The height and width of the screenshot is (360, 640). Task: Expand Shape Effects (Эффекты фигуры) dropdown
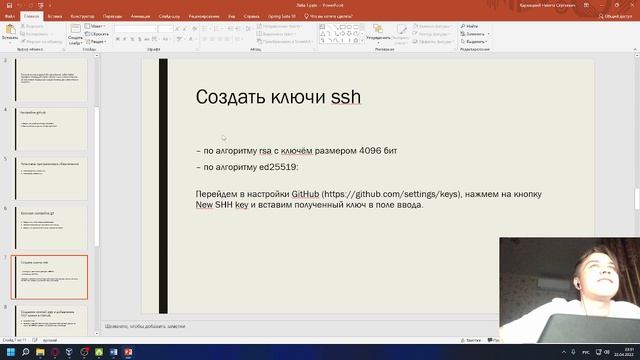[433, 42]
